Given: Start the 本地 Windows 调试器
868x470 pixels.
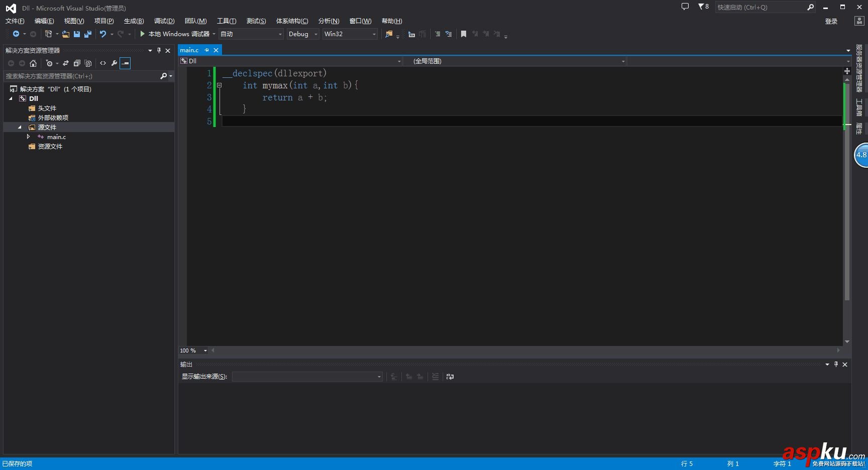Looking at the screenshot, I should (x=175, y=34).
